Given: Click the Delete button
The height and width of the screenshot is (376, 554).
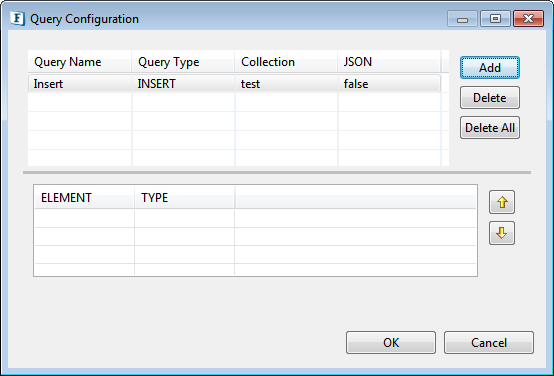Looking at the screenshot, I should (x=490, y=98).
